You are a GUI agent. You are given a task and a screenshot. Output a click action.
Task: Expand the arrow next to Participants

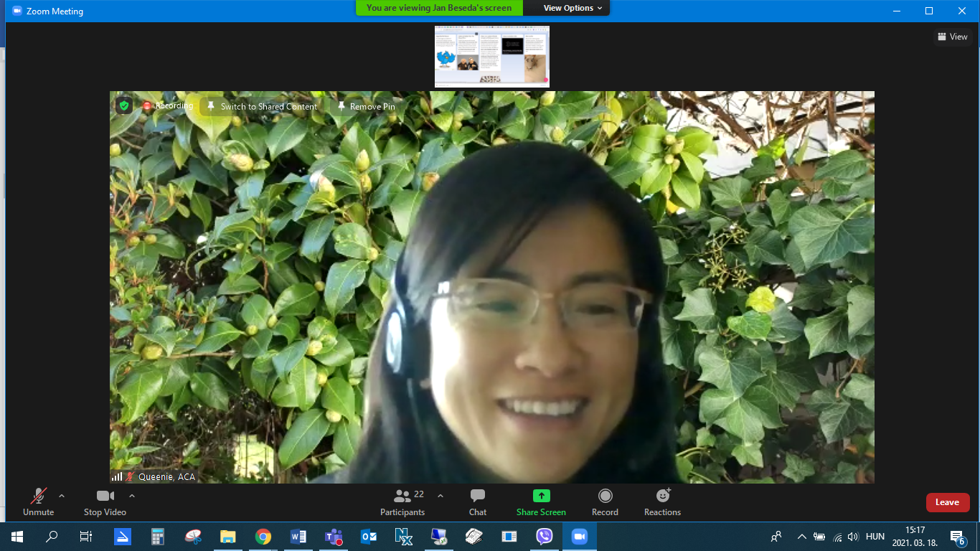[440, 496]
